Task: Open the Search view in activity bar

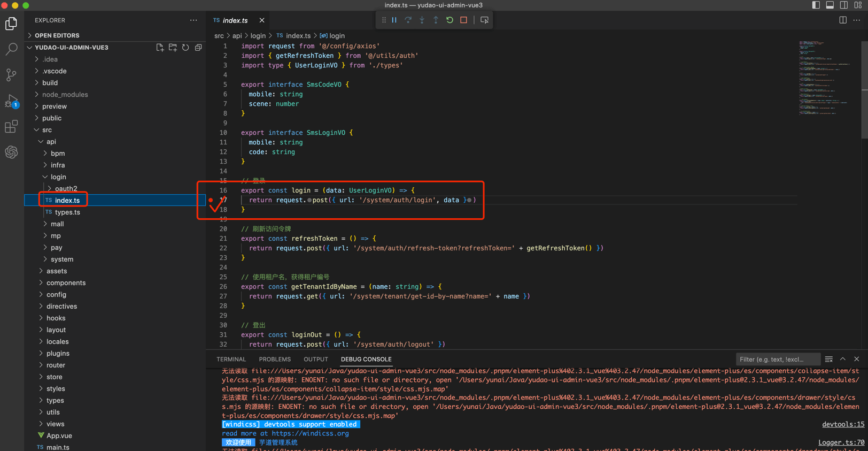Action: [11, 49]
